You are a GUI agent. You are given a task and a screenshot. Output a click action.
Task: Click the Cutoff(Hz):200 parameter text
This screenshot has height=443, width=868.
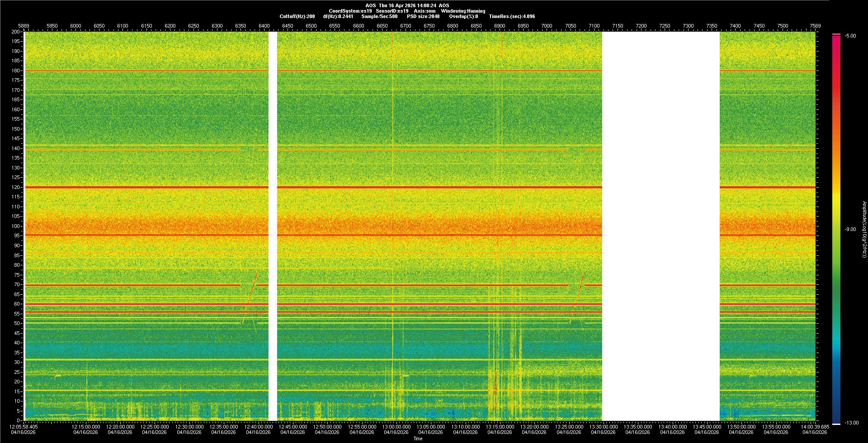pyautogui.click(x=297, y=16)
